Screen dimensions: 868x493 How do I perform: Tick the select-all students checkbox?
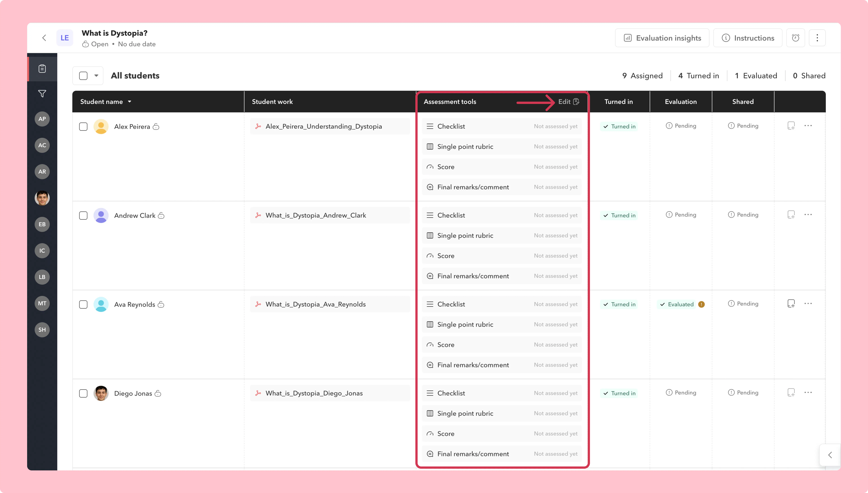click(x=83, y=76)
